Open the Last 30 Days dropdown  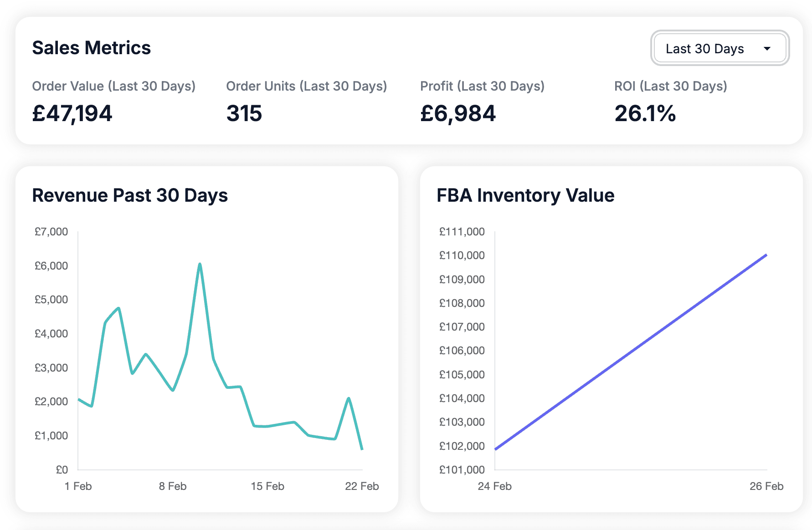click(x=719, y=48)
